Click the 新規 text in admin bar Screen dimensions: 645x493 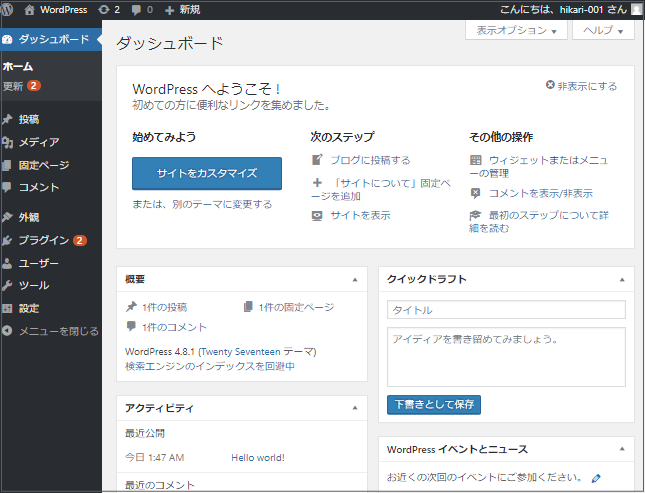tap(190, 10)
